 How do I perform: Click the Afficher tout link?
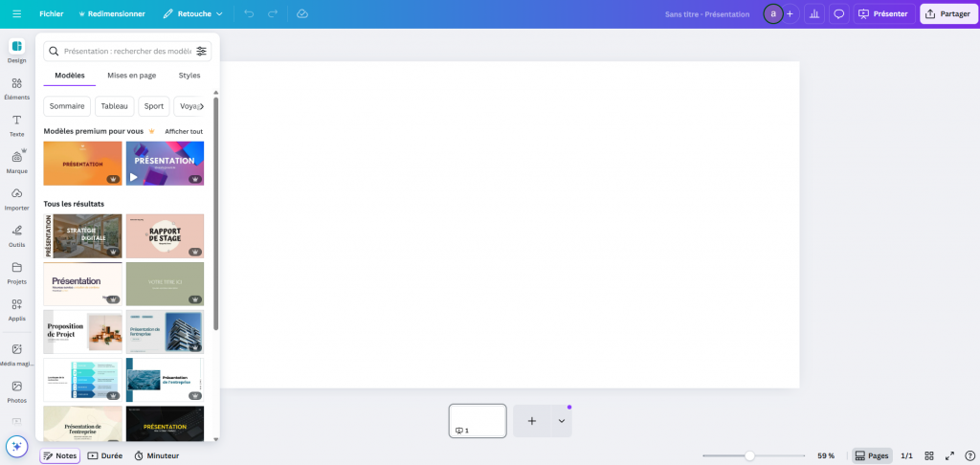pos(184,131)
